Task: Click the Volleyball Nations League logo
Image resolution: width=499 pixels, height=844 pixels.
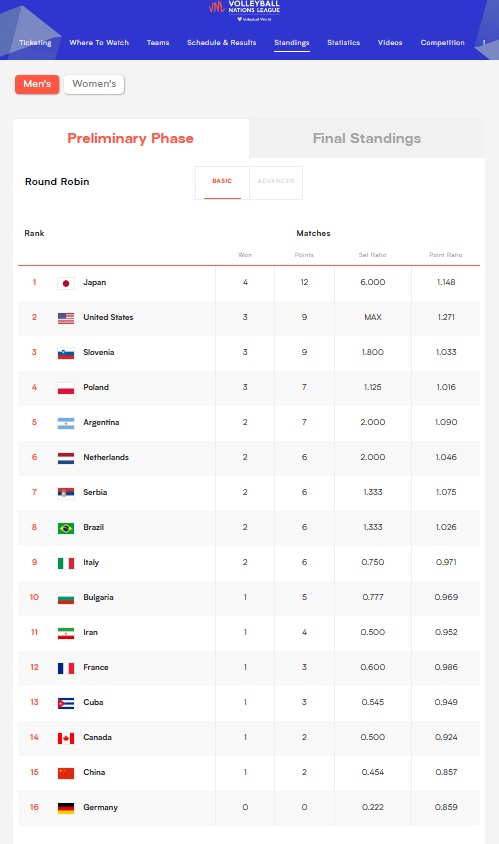Action: click(244, 10)
